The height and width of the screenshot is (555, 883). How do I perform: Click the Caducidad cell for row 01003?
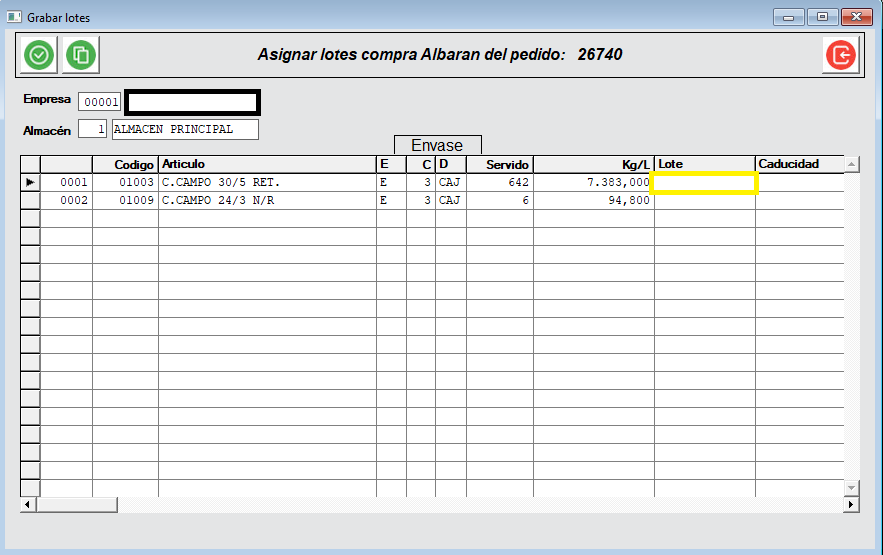pos(801,182)
